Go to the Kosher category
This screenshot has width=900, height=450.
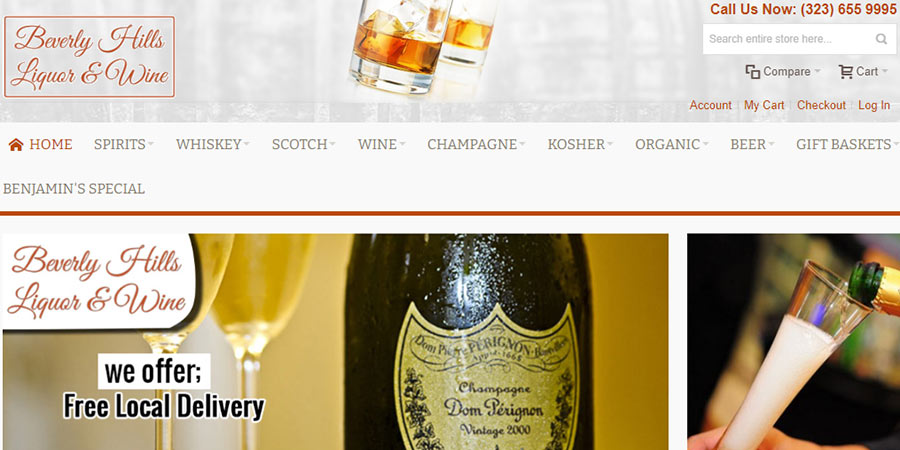580,144
